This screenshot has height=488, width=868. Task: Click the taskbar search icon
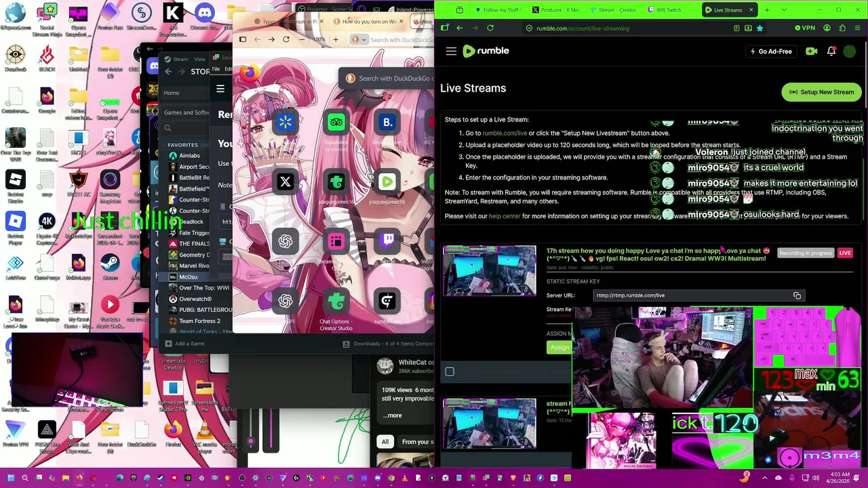(25, 478)
